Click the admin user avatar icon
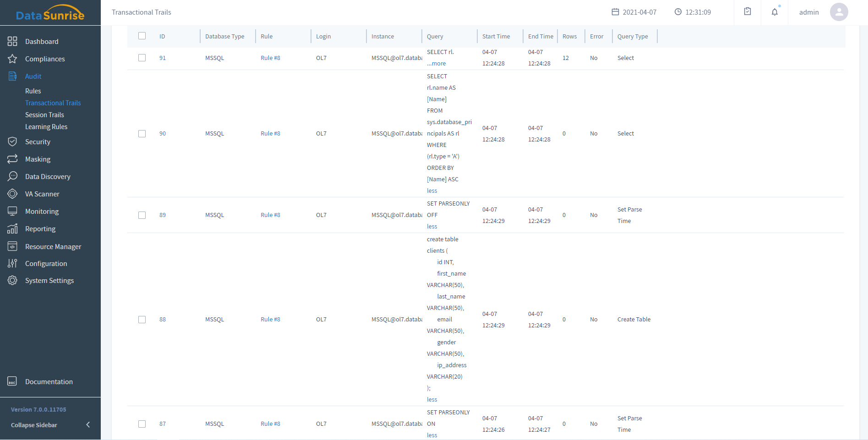This screenshot has height=440, width=868. click(839, 12)
